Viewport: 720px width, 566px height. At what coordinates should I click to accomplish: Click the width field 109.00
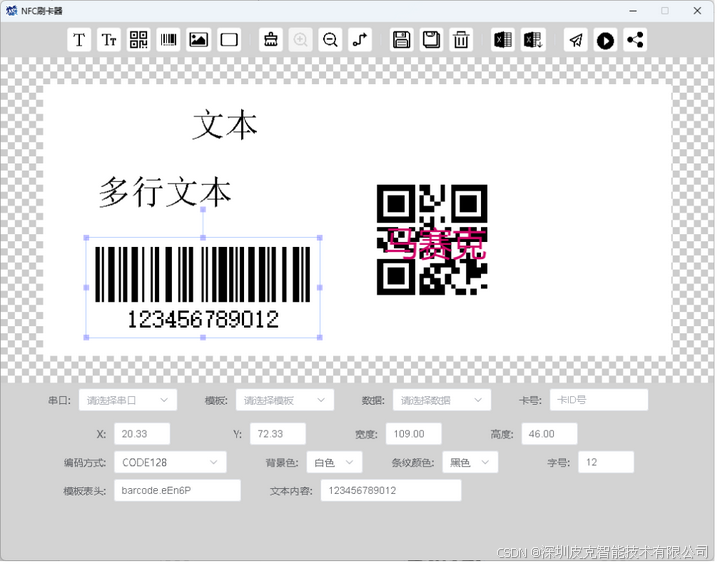pos(414,434)
